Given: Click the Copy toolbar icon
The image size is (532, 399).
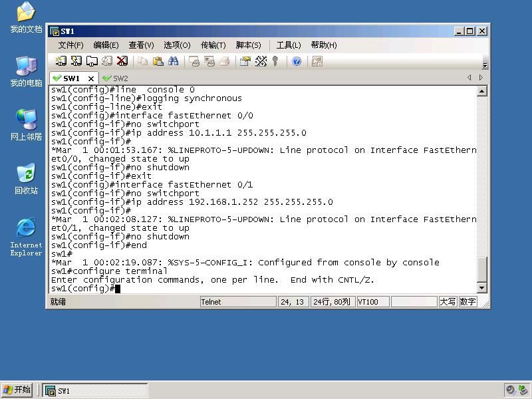Looking at the screenshot, I should point(143,61).
